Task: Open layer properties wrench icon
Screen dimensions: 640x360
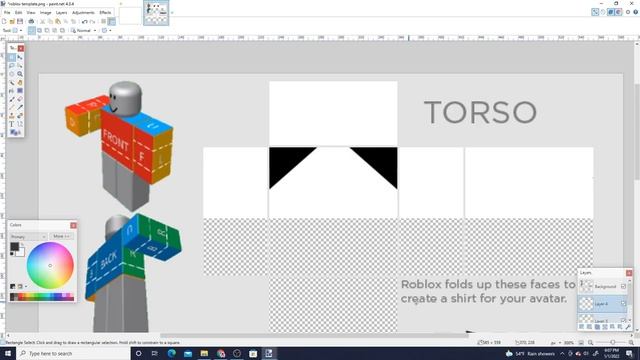Action: [x=628, y=327]
